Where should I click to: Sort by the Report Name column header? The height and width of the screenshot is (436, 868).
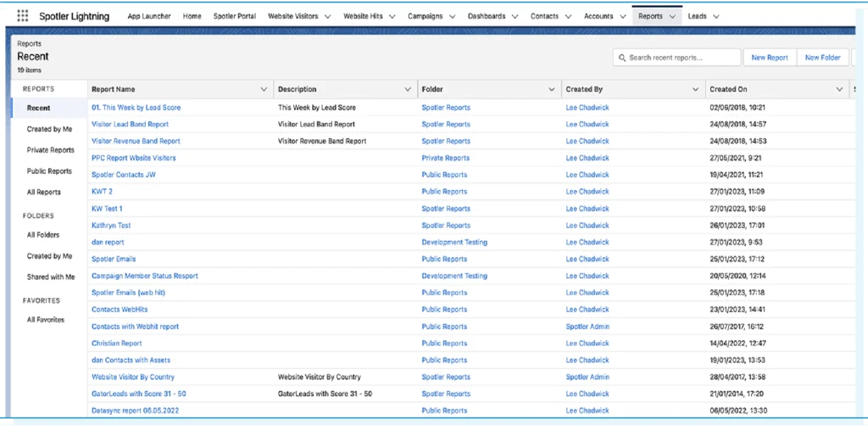pyautogui.click(x=113, y=89)
